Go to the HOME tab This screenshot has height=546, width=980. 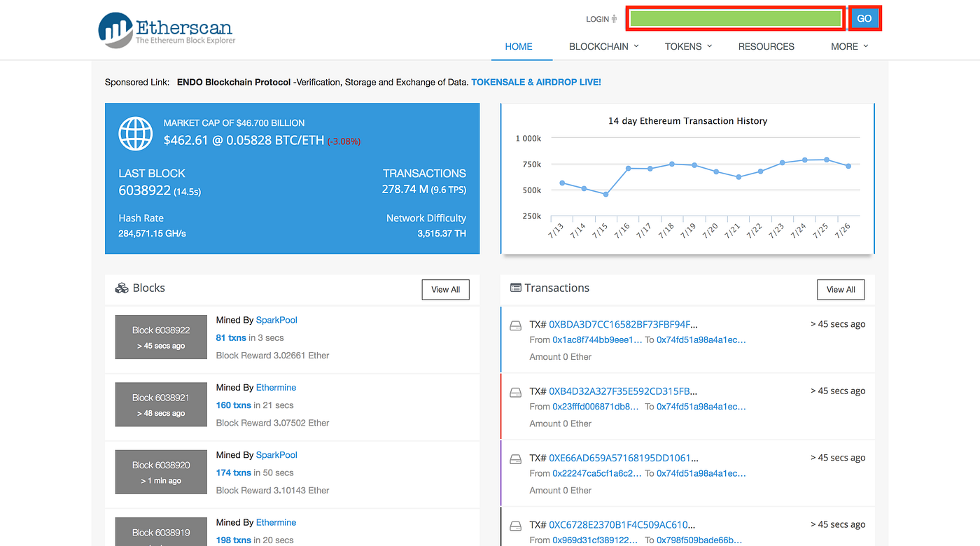pos(519,46)
